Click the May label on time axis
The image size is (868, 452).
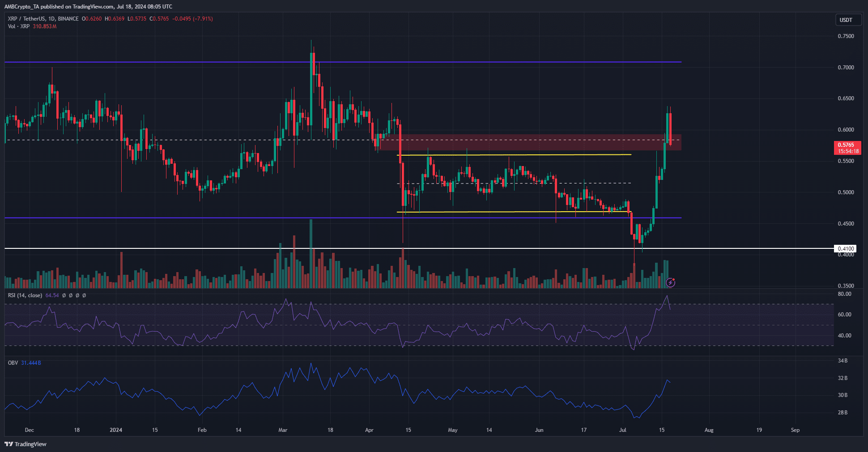point(453,430)
